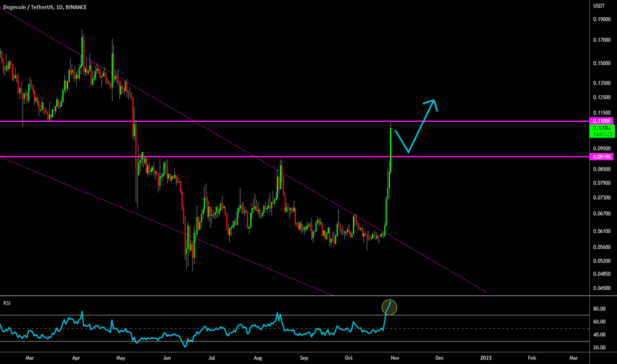The width and height of the screenshot is (617, 364).
Task: Click the May label on the time axis
Action: point(120,358)
